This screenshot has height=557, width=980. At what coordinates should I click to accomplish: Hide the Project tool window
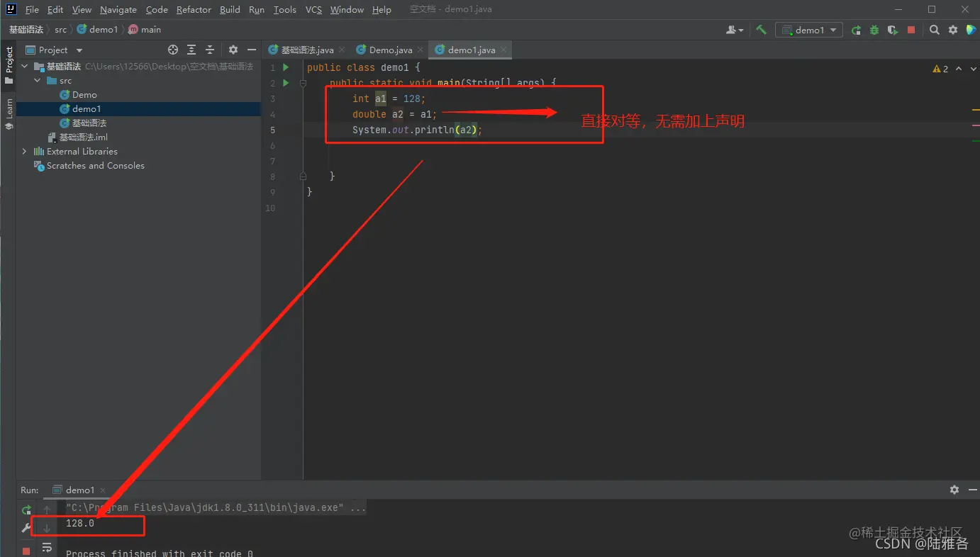252,50
